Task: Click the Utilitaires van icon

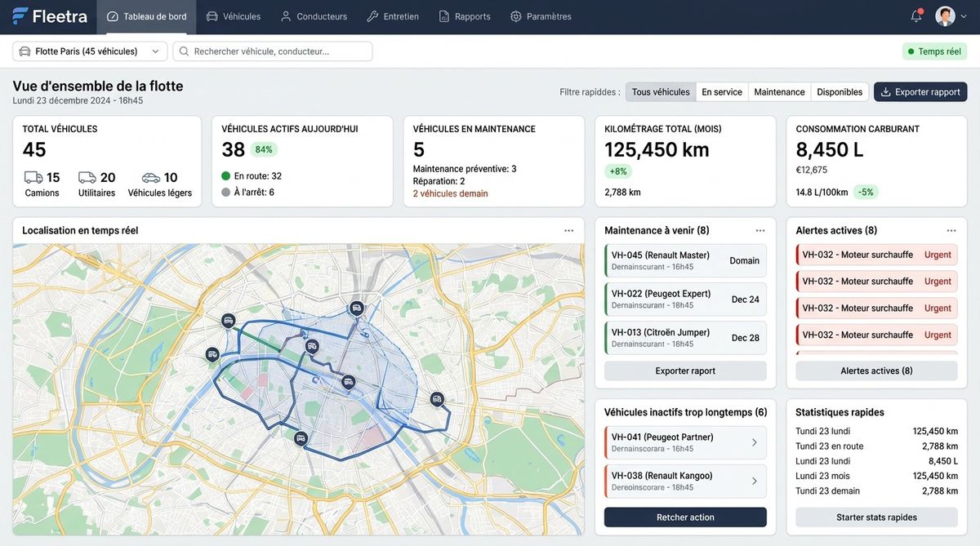Action: coord(87,177)
